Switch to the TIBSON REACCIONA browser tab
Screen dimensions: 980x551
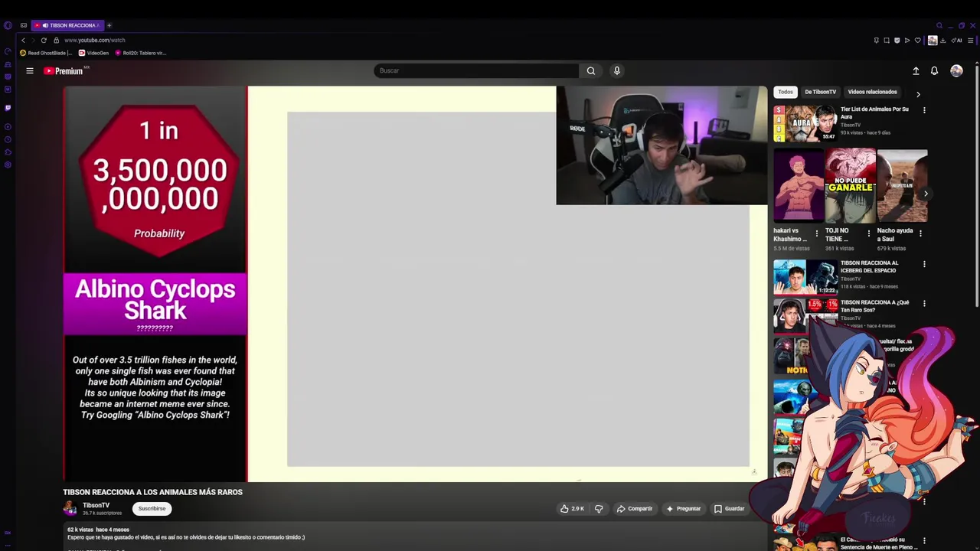click(x=67, y=25)
